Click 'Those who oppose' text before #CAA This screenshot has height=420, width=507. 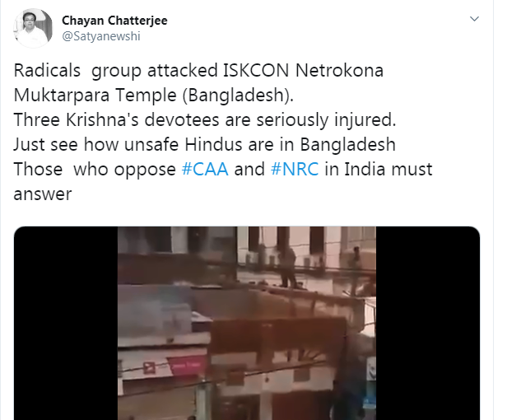95,170
